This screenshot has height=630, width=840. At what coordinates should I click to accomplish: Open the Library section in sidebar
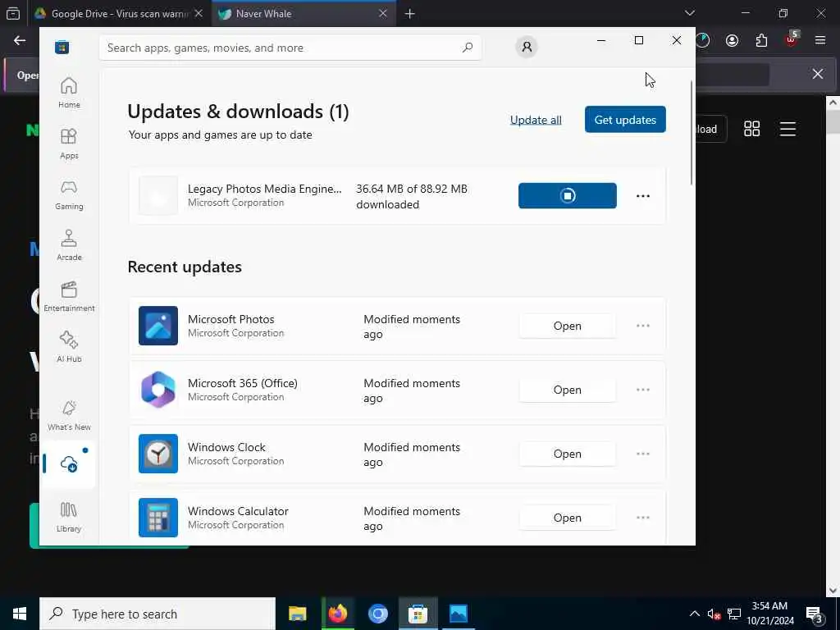pyautogui.click(x=69, y=517)
